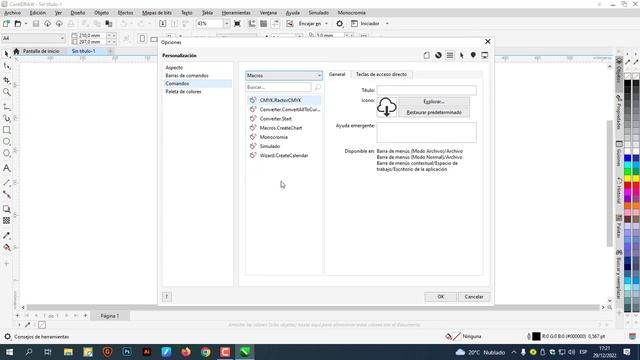Expand the Encajar en dropdown
640x360 pixels.
pyautogui.click(x=327, y=24)
